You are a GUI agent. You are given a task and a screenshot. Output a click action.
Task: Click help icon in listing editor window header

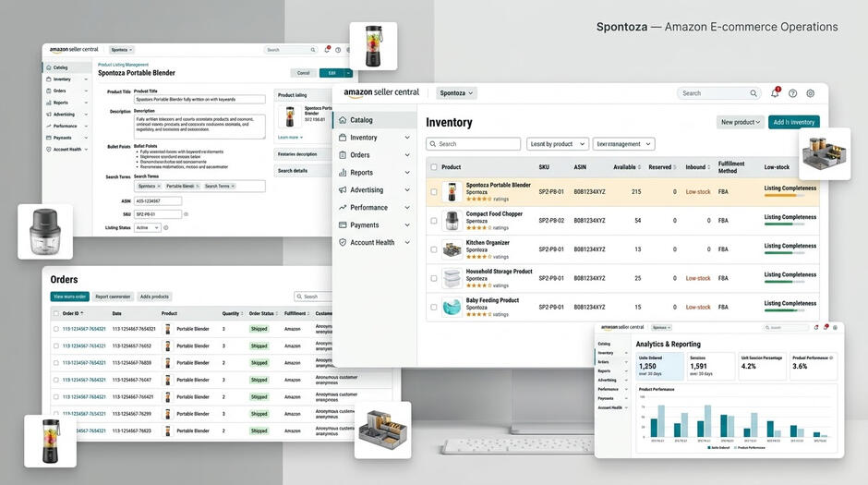(x=338, y=50)
